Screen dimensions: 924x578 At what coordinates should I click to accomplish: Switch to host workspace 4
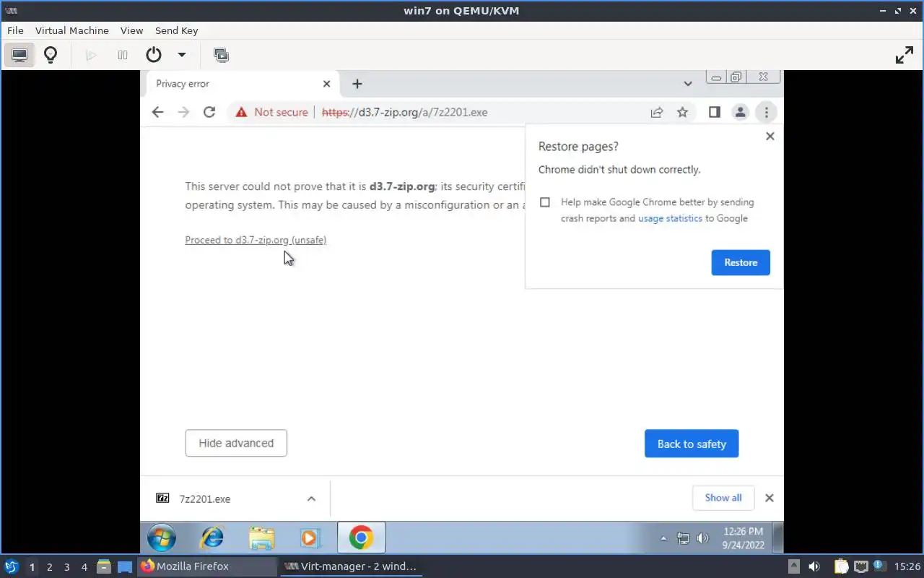[x=84, y=567]
